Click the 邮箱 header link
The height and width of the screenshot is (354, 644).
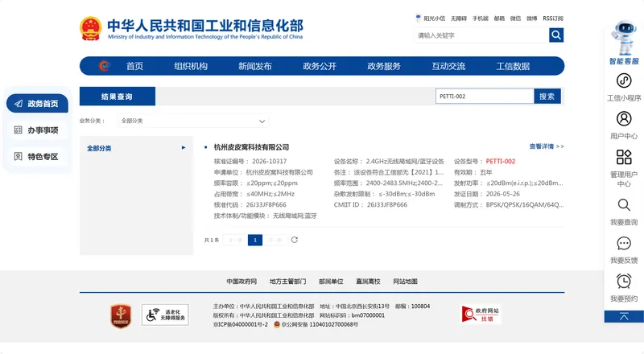tap(499, 19)
